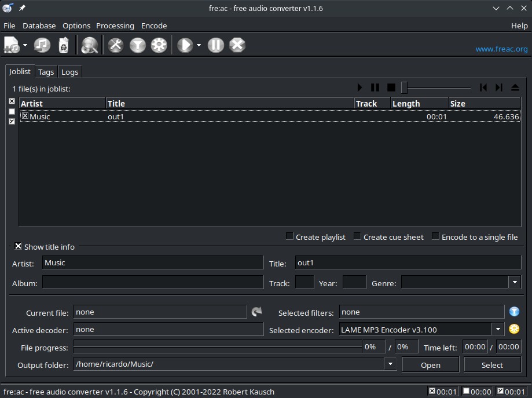Click the Track number input field
Viewport: 532px width, 398px height.
tap(304, 282)
